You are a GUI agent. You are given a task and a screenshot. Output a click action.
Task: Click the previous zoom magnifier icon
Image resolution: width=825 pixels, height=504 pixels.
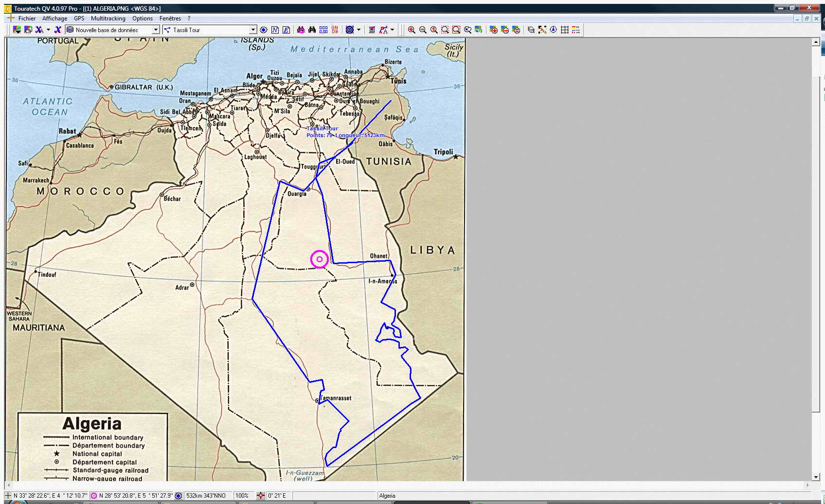(x=467, y=30)
